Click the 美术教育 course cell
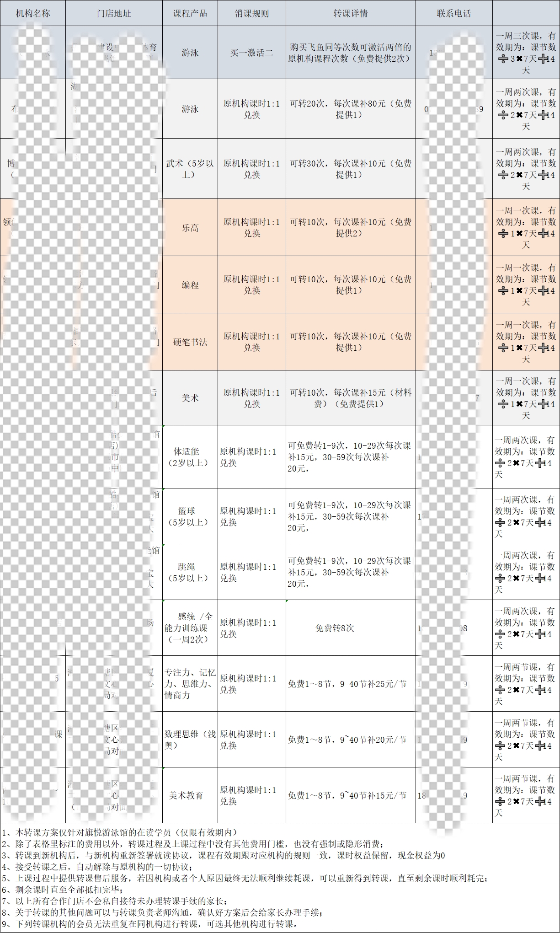The width and height of the screenshot is (560, 933). pos(186,795)
